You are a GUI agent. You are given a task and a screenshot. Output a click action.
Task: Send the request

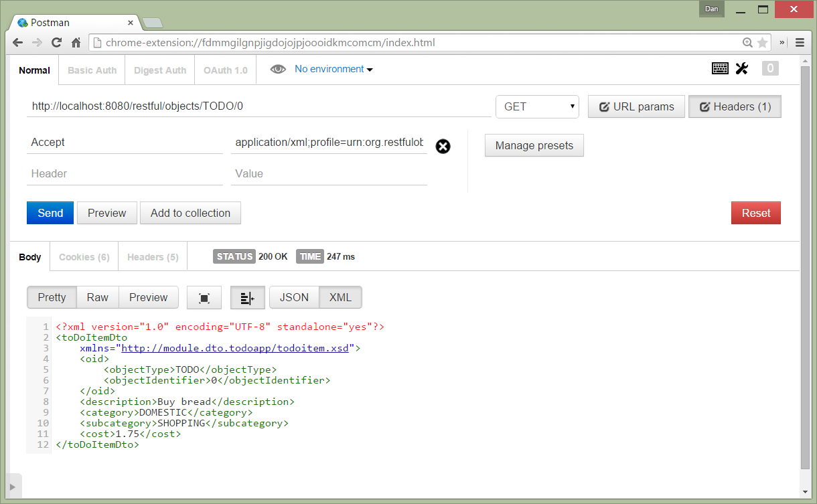(x=50, y=213)
